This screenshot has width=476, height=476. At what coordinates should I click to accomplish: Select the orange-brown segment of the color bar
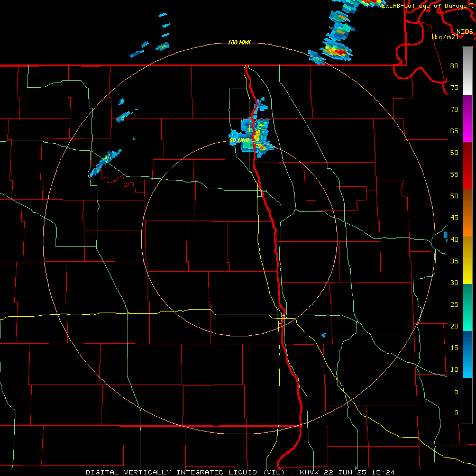(467, 213)
